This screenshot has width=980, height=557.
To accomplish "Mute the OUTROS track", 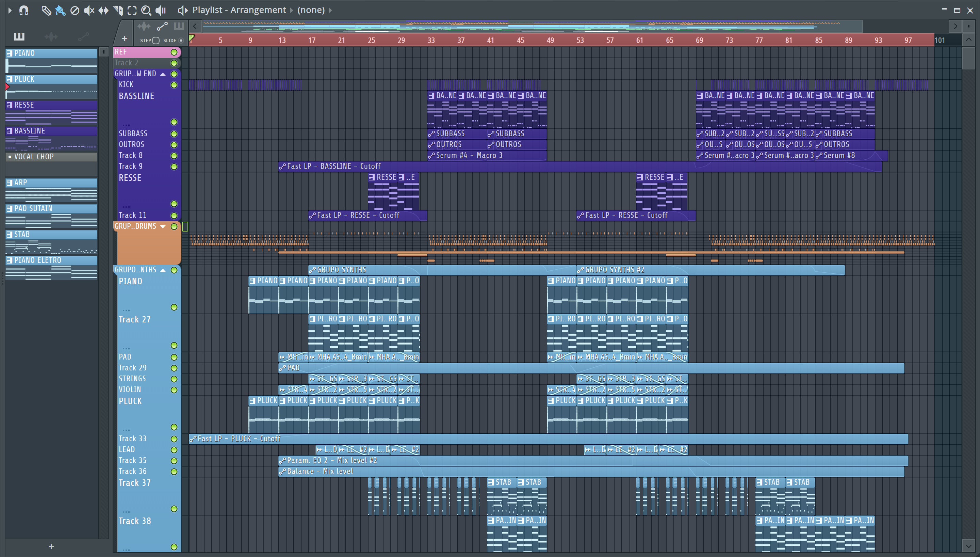I will [174, 145].
